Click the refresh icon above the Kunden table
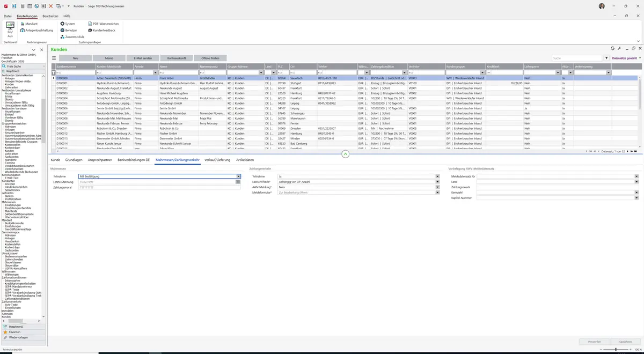This screenshot has height=354, width=644. [x=613, y=48]
